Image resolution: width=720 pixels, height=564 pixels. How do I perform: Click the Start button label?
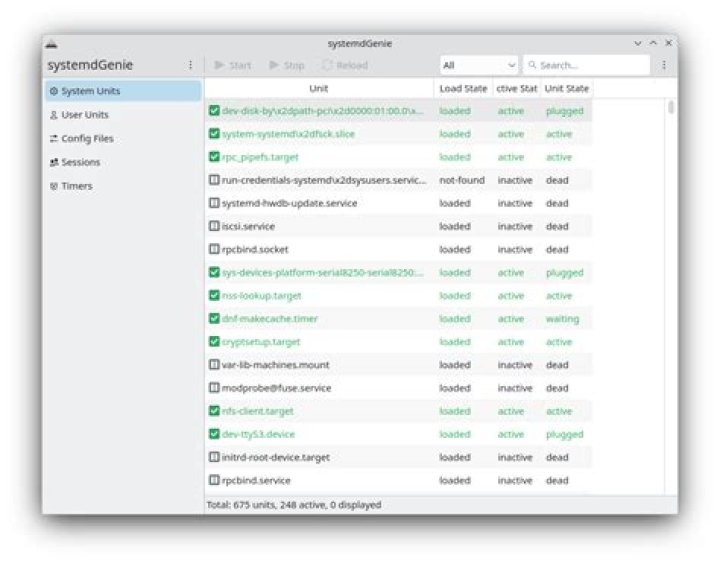tap(240, 66)
